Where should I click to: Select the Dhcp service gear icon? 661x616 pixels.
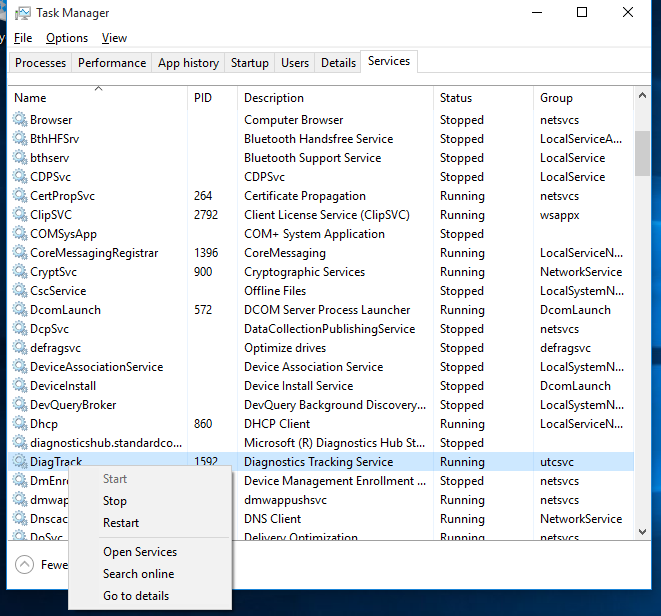pyautogui.click(x=20, y=423)
